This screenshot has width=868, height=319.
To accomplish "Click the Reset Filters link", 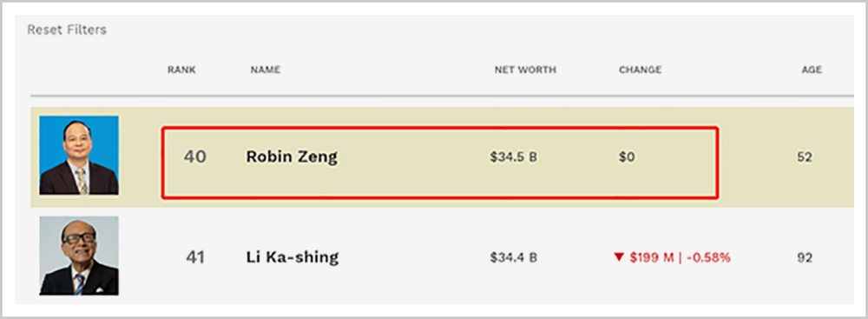I will tap(67, 30).
